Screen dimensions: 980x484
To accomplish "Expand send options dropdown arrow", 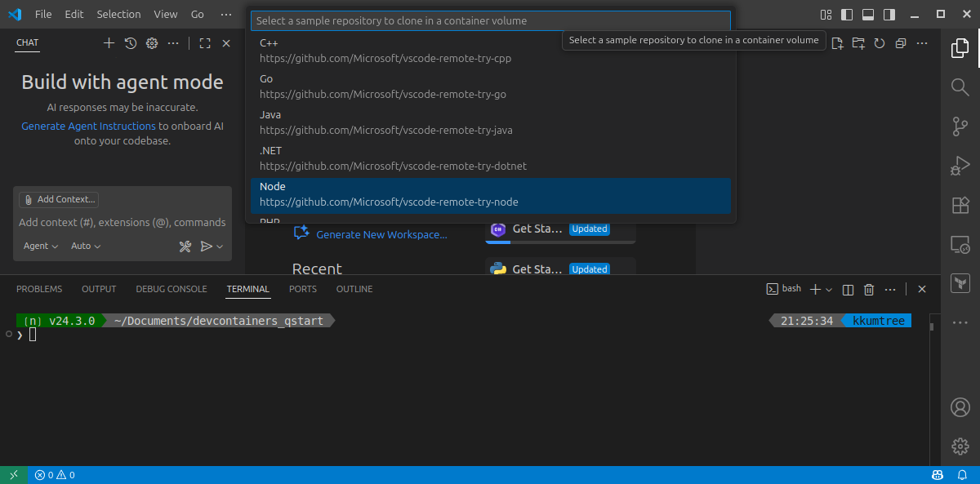I will tap(220, 246).
